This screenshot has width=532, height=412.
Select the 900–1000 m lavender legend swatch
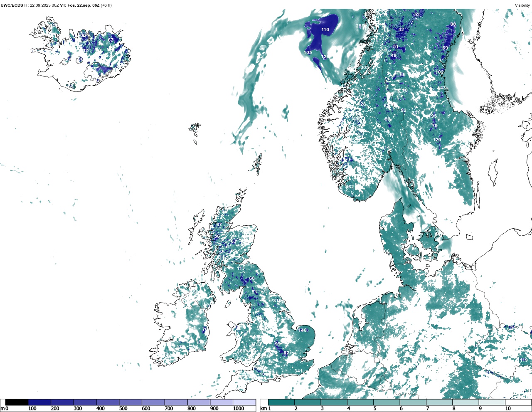(x=221, y=402)
